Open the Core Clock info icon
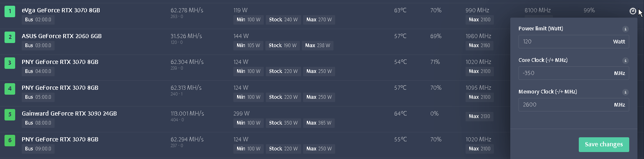This screenshot has height=159, width=644. click(625, 61)
